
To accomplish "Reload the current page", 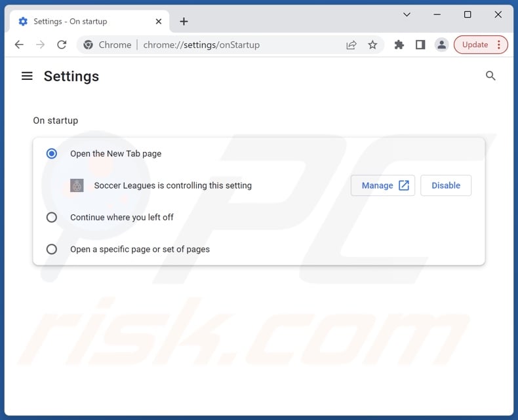I will 62,45.
